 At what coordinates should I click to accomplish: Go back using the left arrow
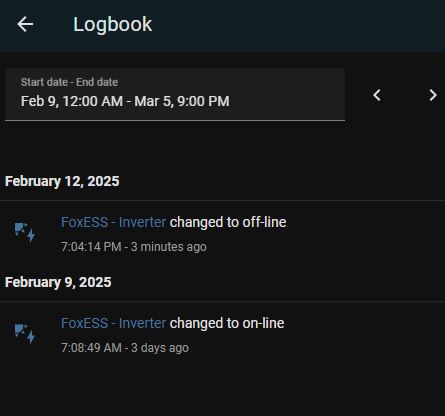click(x=25, y=24)
